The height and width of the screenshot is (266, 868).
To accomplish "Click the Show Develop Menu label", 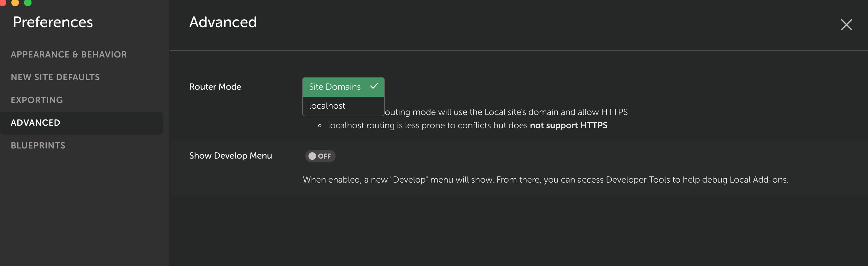I will coord(230,156).
